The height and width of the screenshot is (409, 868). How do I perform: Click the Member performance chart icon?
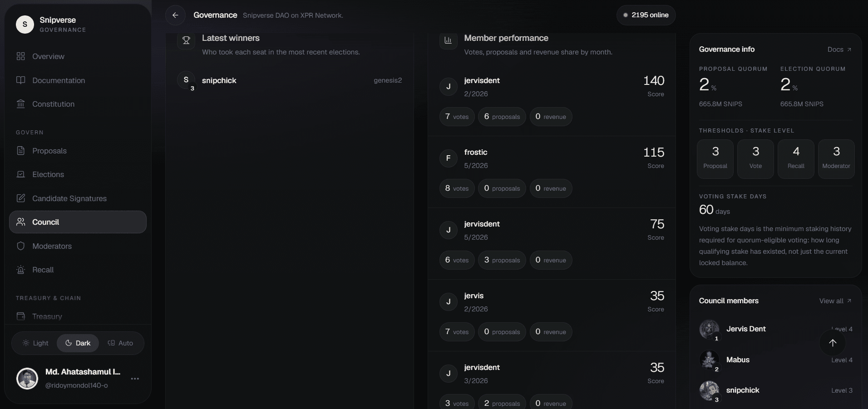click(448, 41)
